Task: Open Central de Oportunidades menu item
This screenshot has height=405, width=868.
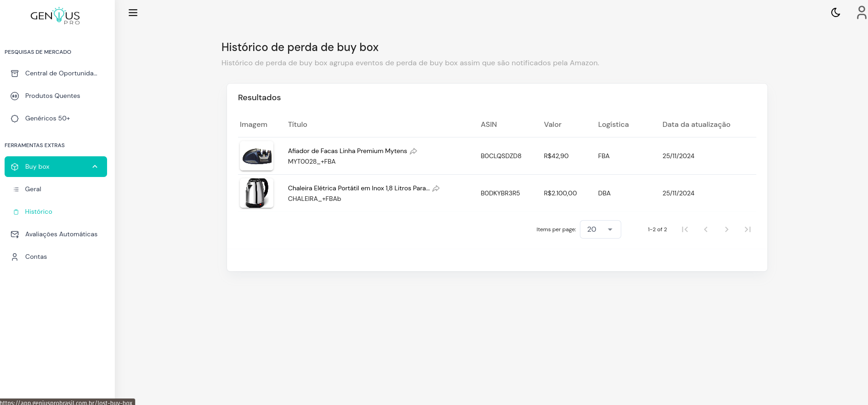Action: coord(56,74)
